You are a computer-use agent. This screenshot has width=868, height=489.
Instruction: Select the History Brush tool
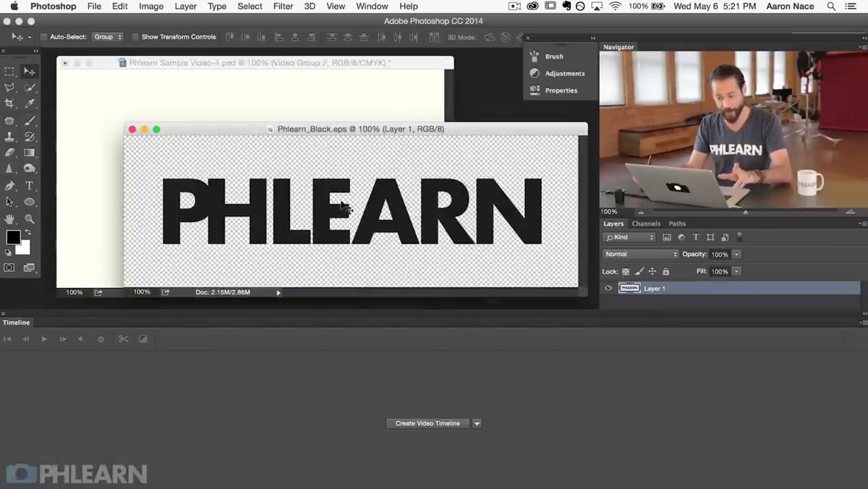30,137
